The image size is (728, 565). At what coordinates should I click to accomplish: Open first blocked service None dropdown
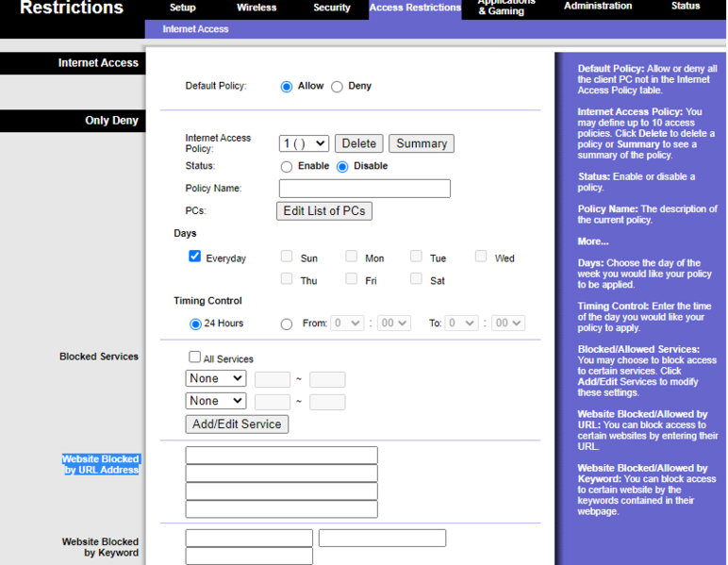(216, 378)
